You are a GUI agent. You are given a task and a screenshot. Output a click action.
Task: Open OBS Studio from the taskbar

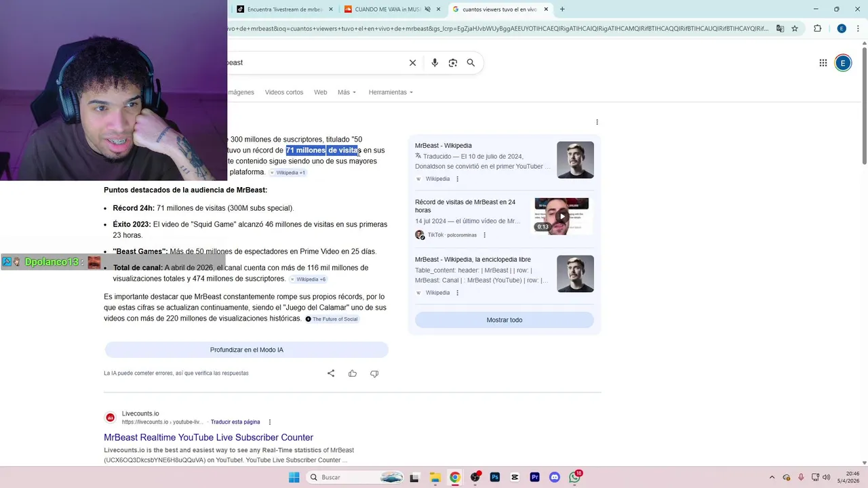[x=475, y=477]
